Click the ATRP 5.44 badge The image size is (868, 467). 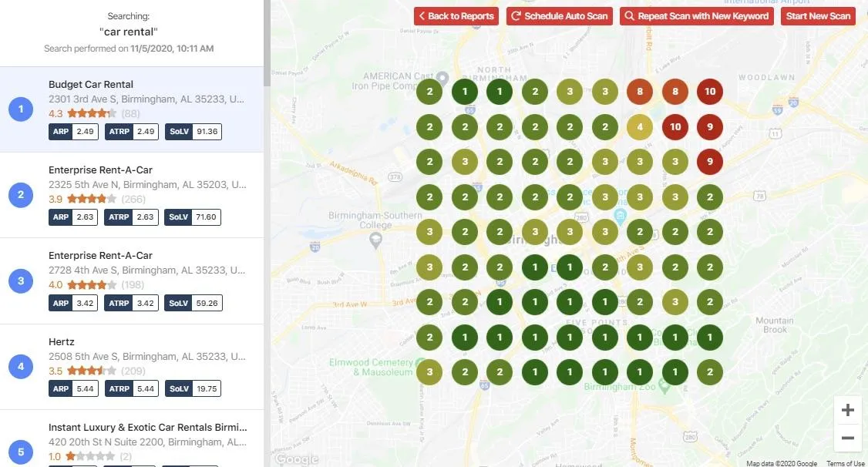point(131,388)
